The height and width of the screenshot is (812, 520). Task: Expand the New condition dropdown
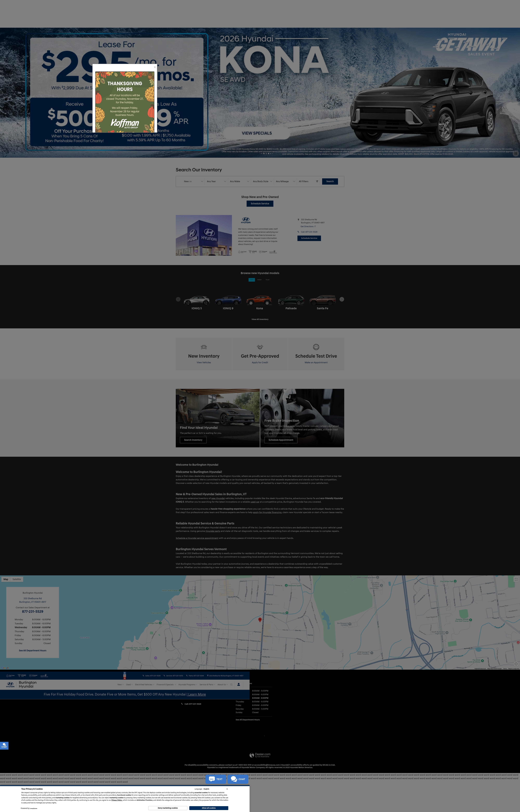[193, 181]
